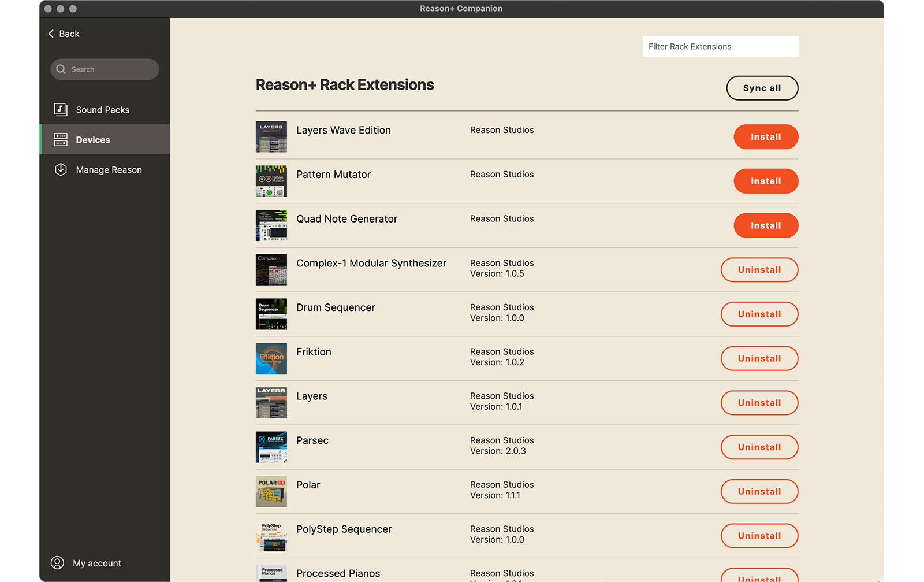Click the sidebar Search field
This screenshot has width=924, height=582.
105,69
